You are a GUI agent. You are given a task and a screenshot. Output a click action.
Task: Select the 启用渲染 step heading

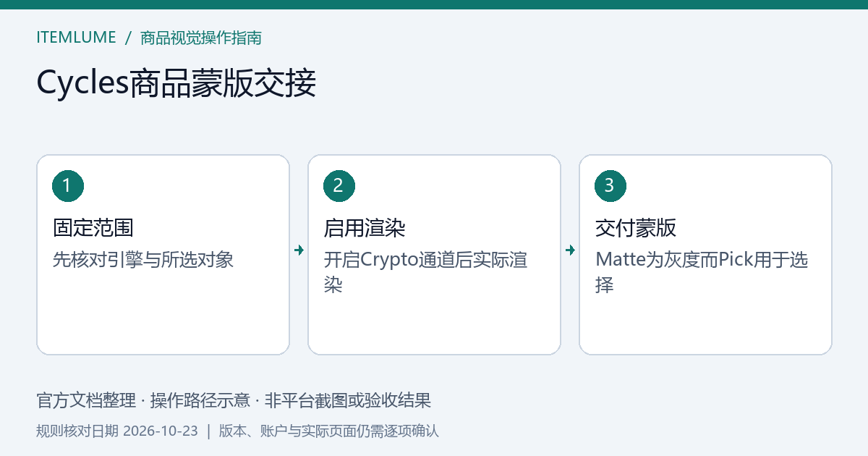coord(365,228)
